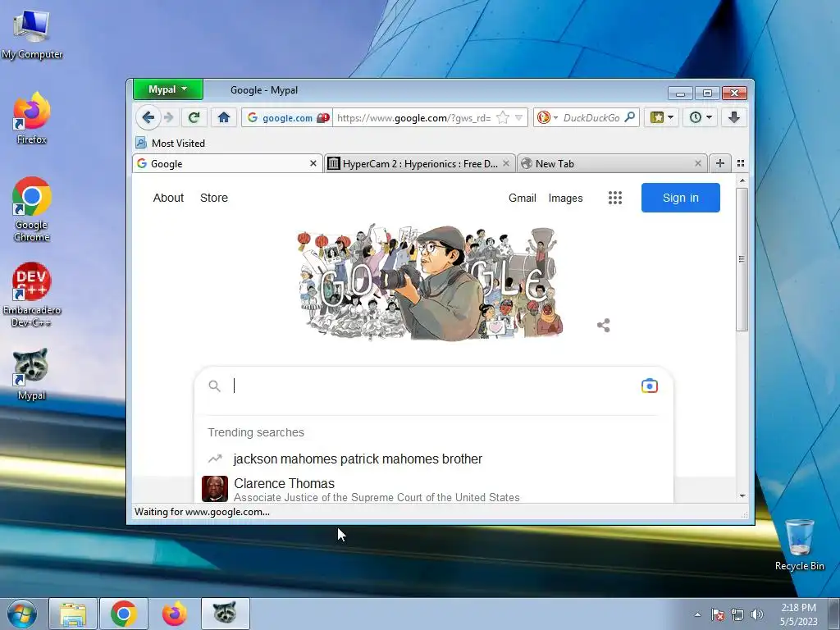This screenshot has width=840, height=630.
Task: Select the Firefox desktop shortcut
Action: coord(32,118)
